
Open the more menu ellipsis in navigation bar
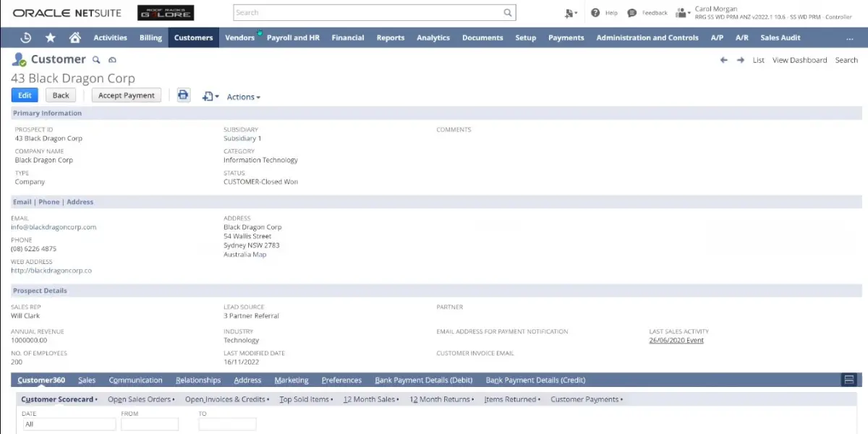coord(849,38)
